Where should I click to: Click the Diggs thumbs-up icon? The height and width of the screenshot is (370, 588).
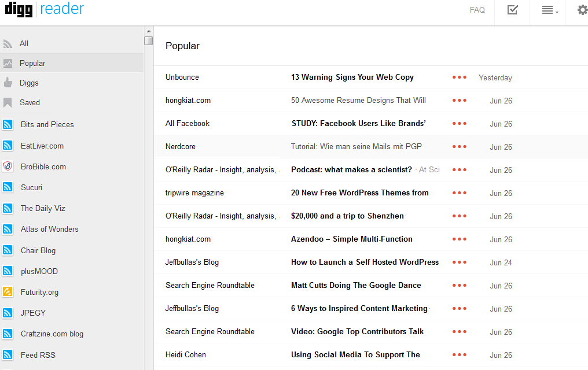coord(8,83)
